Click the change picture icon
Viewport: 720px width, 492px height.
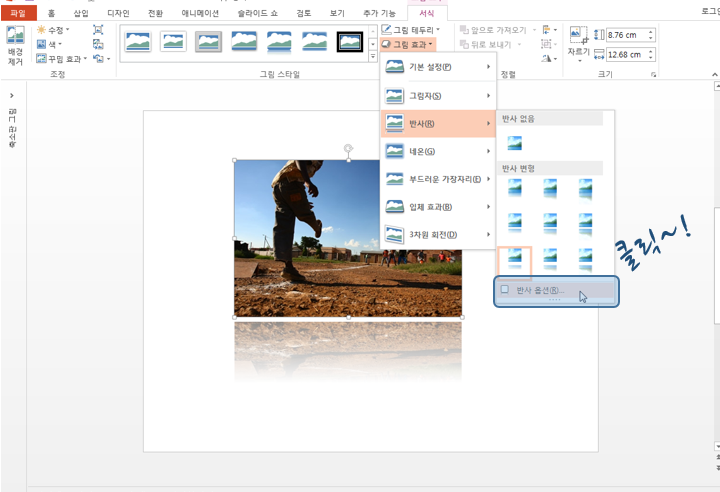pyautogui.click(x=98, y=44)
